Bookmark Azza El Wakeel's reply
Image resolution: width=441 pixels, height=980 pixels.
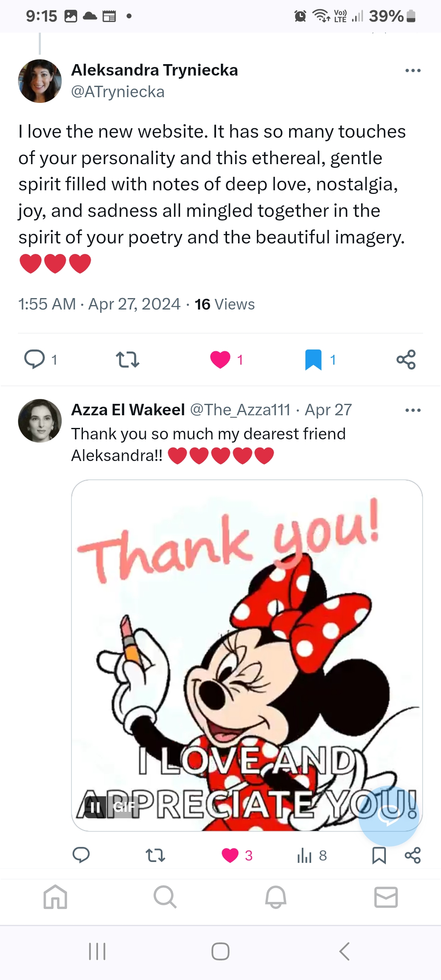tap(379, 855)
